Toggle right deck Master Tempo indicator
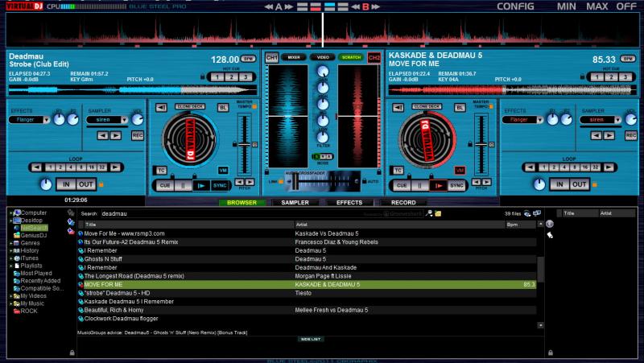Viewport: 644px width, 363px height. pos(491,107)
